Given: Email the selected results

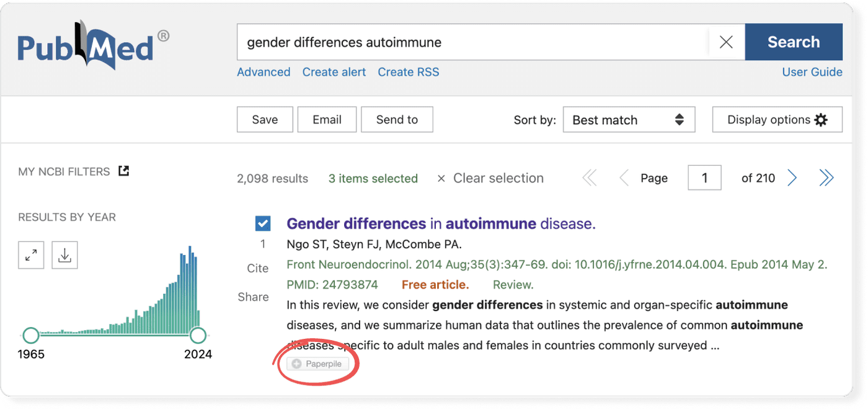Looking at the screenshot, I should point(327,119).
